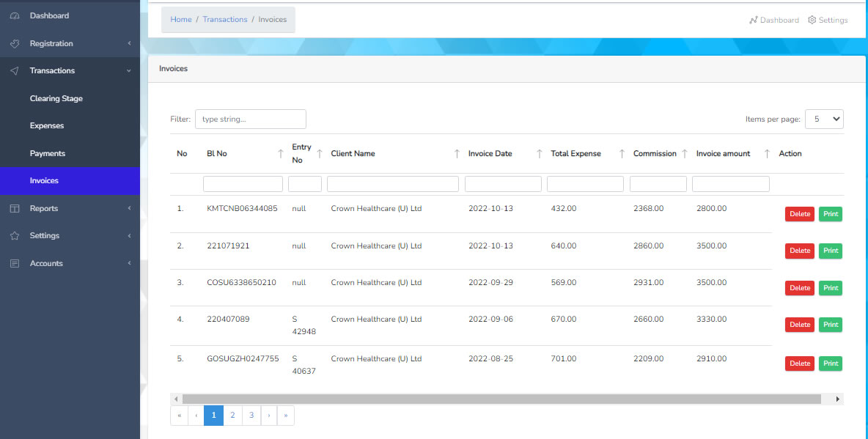868x439 pixels.
Task: Select the Payments menu item
Action: (48, 153)
